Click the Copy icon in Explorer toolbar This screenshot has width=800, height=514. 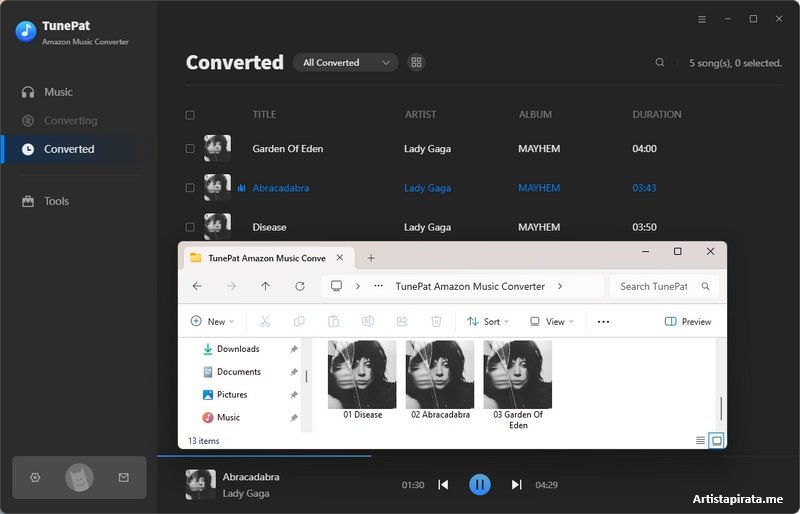(299, 322)
